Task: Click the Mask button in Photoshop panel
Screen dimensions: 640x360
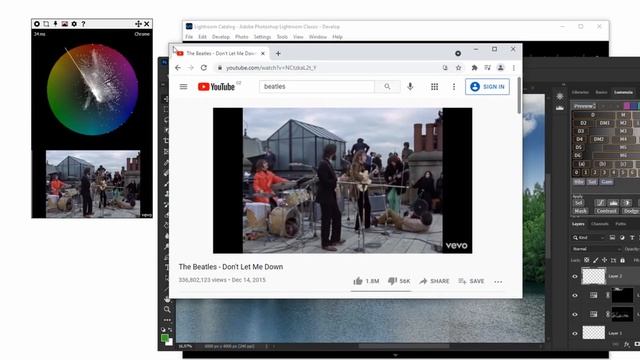Action: 580,211
